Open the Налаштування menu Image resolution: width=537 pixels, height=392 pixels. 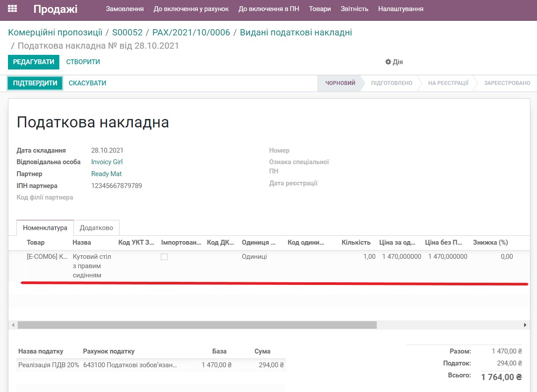[400, 8]
